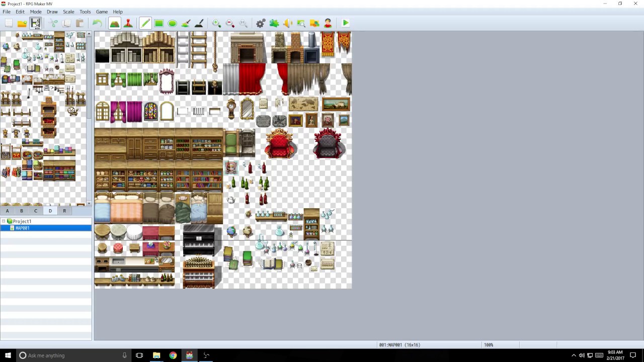The width and height of the screenshot is (644, 362).
Task: Switch to tileset tab A
Action: 7,211
